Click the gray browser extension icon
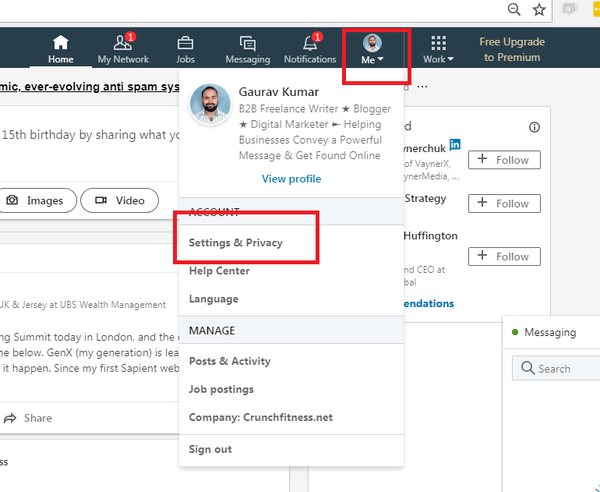 569,9
